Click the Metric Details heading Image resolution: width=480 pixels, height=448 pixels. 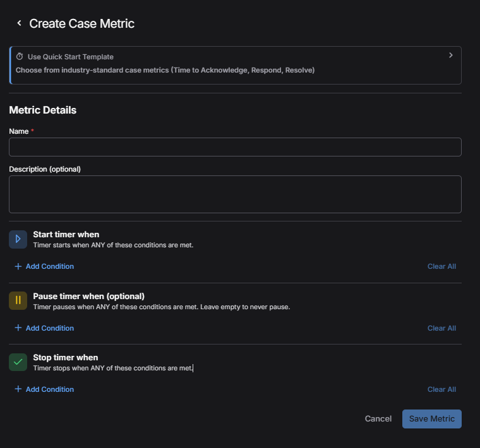(43, 110)
